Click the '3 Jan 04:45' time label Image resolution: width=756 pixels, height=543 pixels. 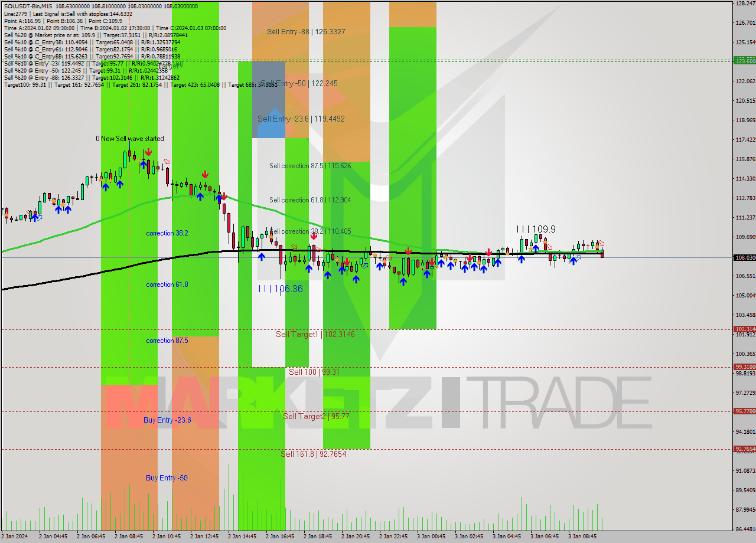507,537
